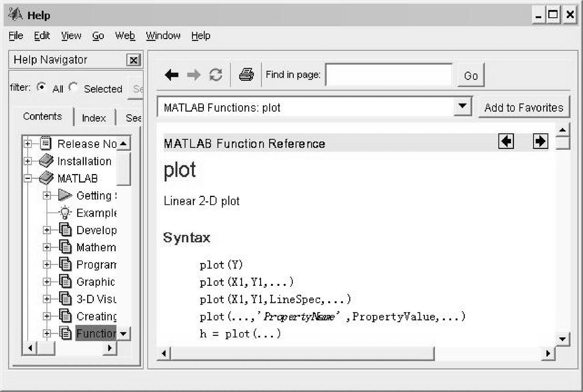The height and width of the screenshot is (392, 583).
Task: Go to previous function reference page arrow
Action: click(506, 141)
